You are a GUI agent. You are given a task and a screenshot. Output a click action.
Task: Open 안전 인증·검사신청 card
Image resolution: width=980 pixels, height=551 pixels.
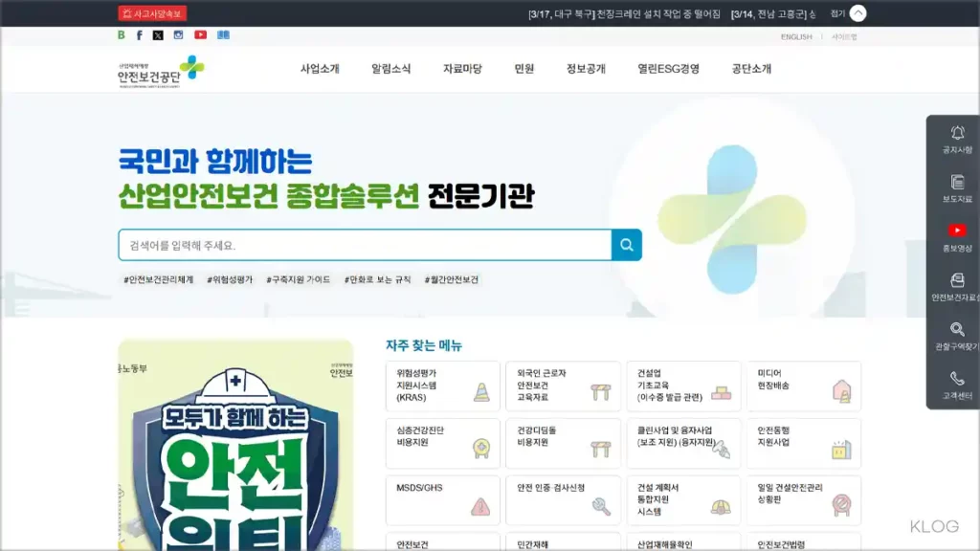point(563,500)
